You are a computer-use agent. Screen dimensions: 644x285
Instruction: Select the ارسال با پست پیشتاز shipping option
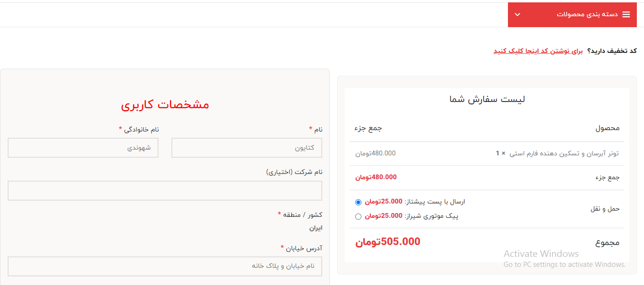(x=359, y=202)
